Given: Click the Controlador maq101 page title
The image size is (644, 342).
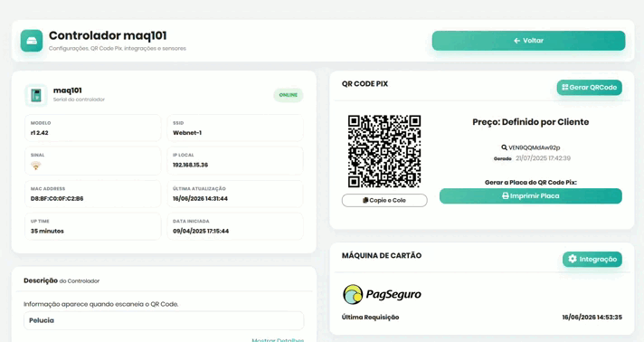Looking at the screenshot, I should click(108, 36).
